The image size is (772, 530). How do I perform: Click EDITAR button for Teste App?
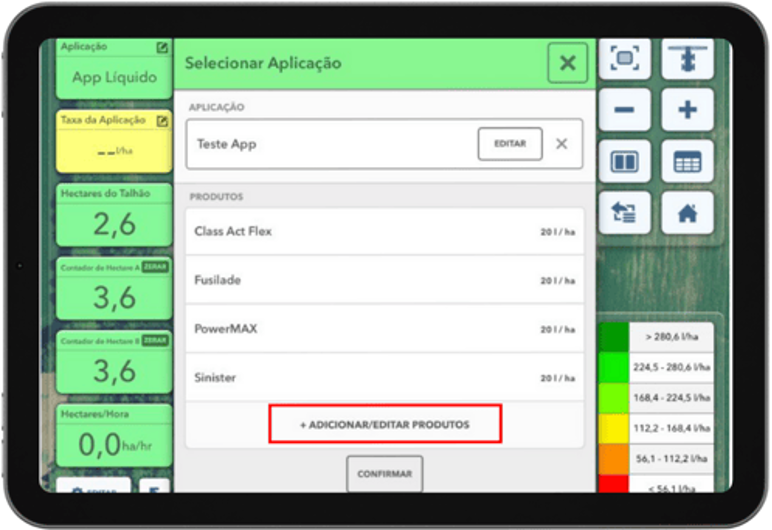[x=510, y=144]
